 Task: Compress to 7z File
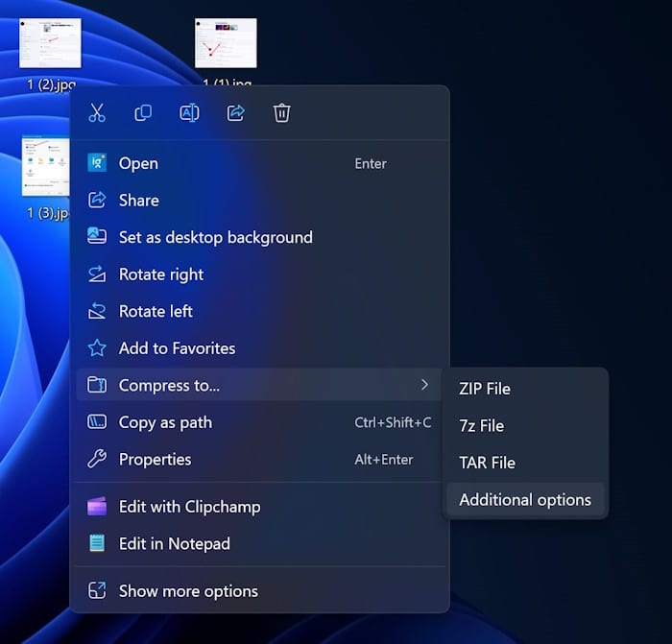525,425
